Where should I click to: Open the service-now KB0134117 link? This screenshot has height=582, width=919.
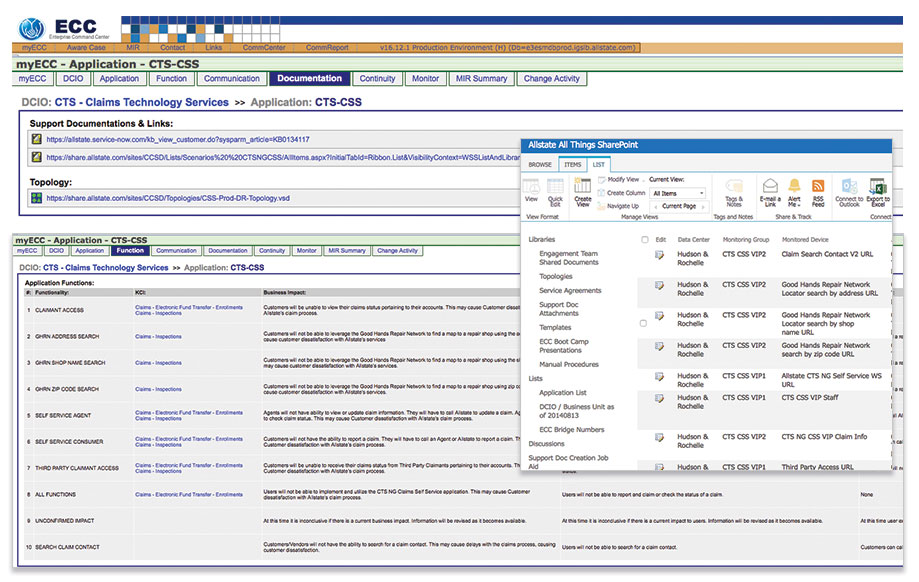coord(178,139)
